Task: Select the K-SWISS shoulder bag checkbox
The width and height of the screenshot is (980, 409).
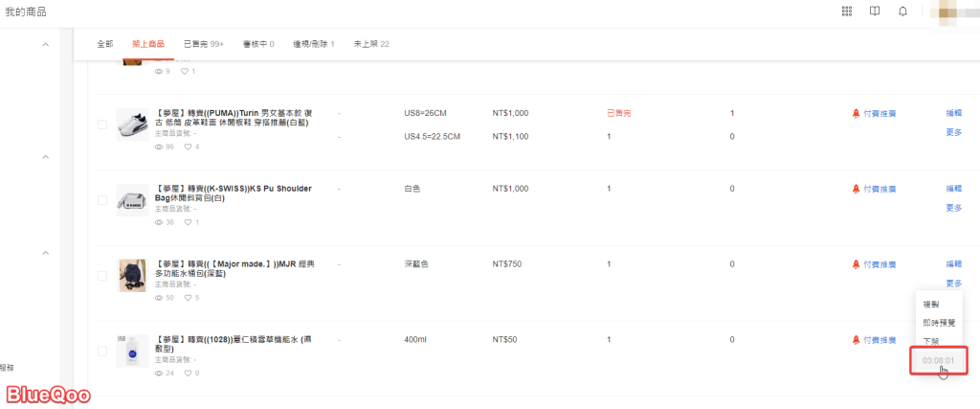Action: (101, 199)
